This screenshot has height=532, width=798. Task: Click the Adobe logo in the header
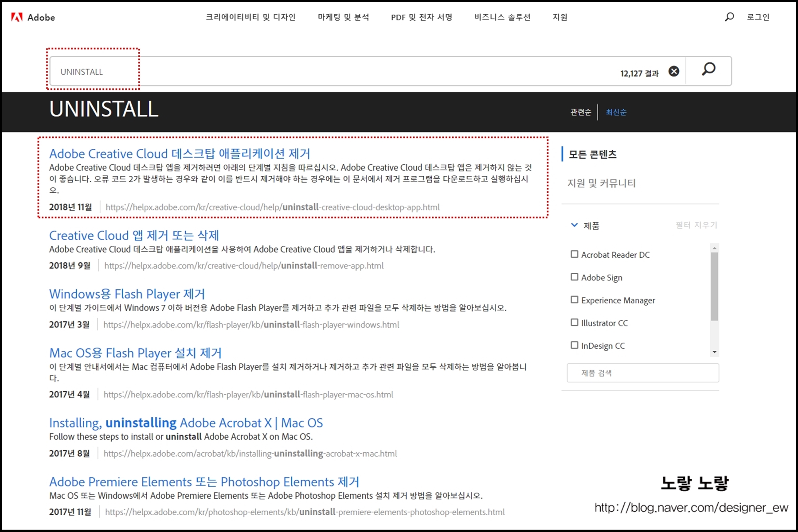[33, 17]
